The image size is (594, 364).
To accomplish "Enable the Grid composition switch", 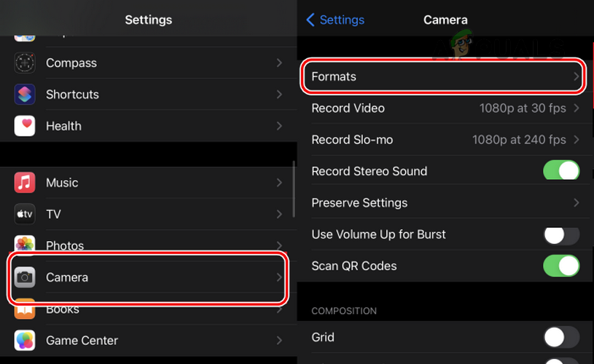I will 561,337.
